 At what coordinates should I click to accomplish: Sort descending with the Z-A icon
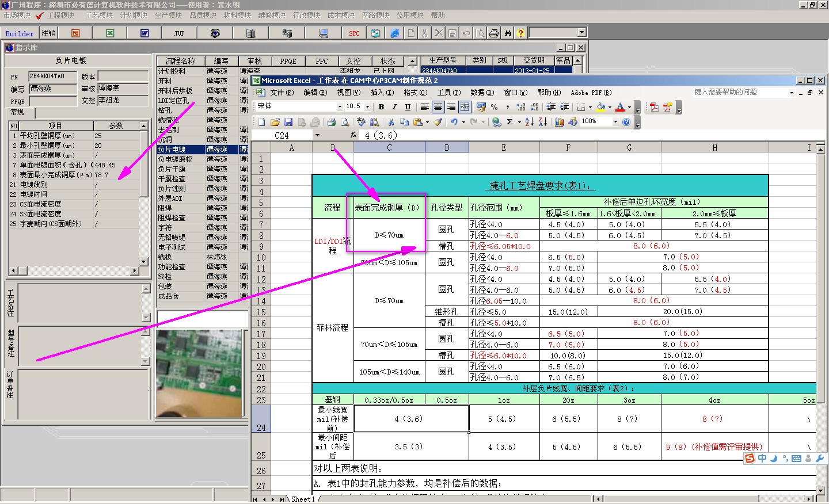click(x=542, y=122)
